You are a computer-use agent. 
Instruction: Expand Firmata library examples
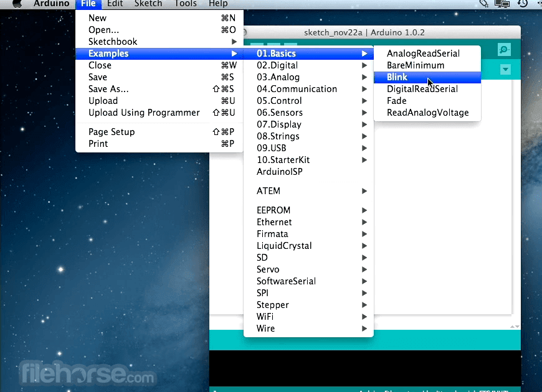click(308, 234)
